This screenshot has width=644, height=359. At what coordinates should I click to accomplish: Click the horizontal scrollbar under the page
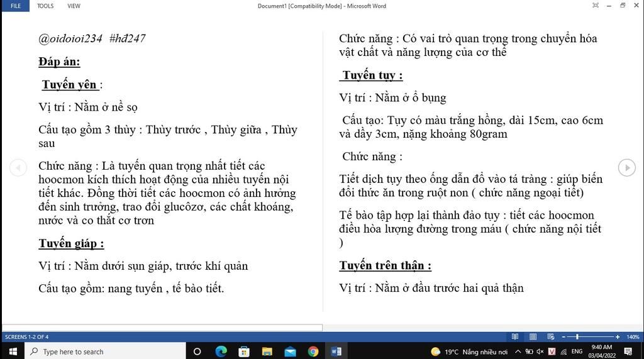[162, 328]
